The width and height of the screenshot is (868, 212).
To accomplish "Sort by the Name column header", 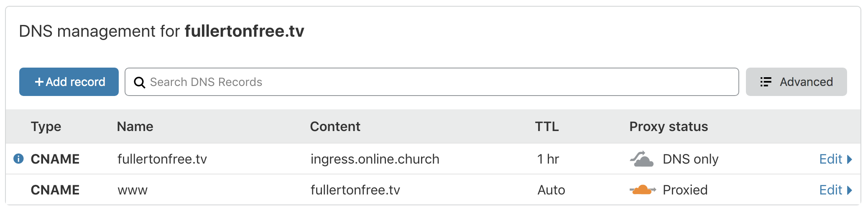I will pyautogui.click(x=135, y=126).
